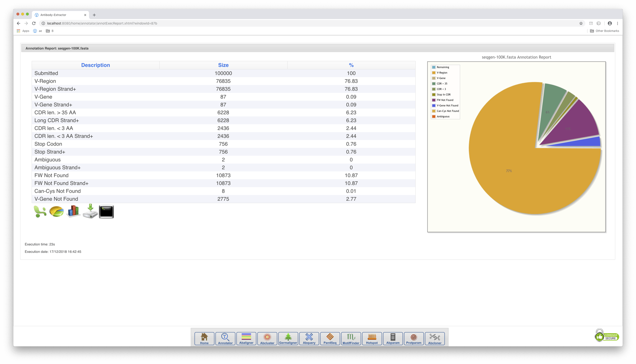This screenshot has height=364, width=636.
Task: Click the cast/media icon in Chrome toolbar
Action: coord(591,23)
